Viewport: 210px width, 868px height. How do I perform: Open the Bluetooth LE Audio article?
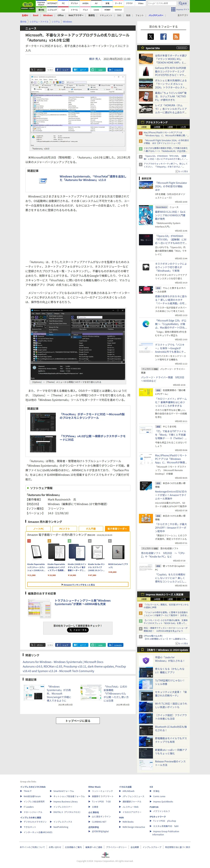tap(171, 729)
